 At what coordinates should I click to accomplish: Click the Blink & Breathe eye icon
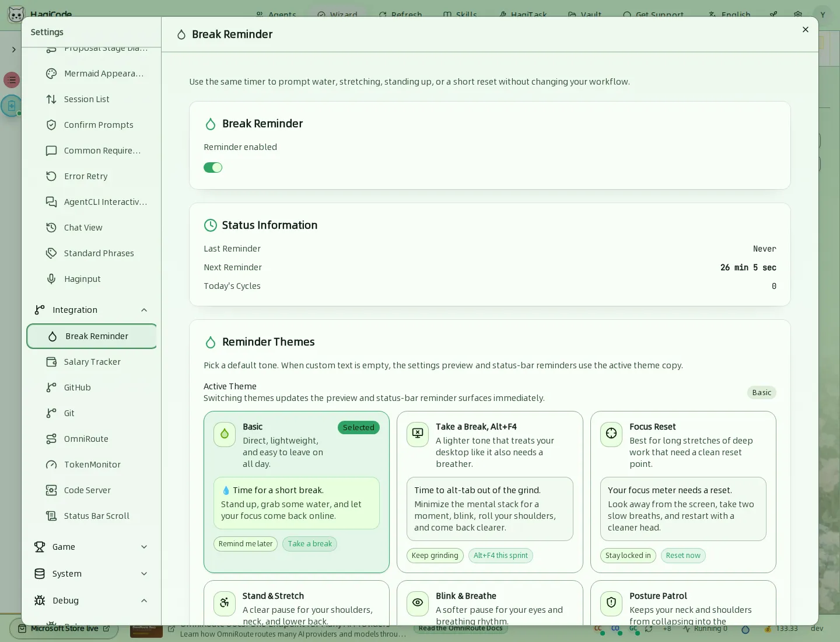[418, 603]
